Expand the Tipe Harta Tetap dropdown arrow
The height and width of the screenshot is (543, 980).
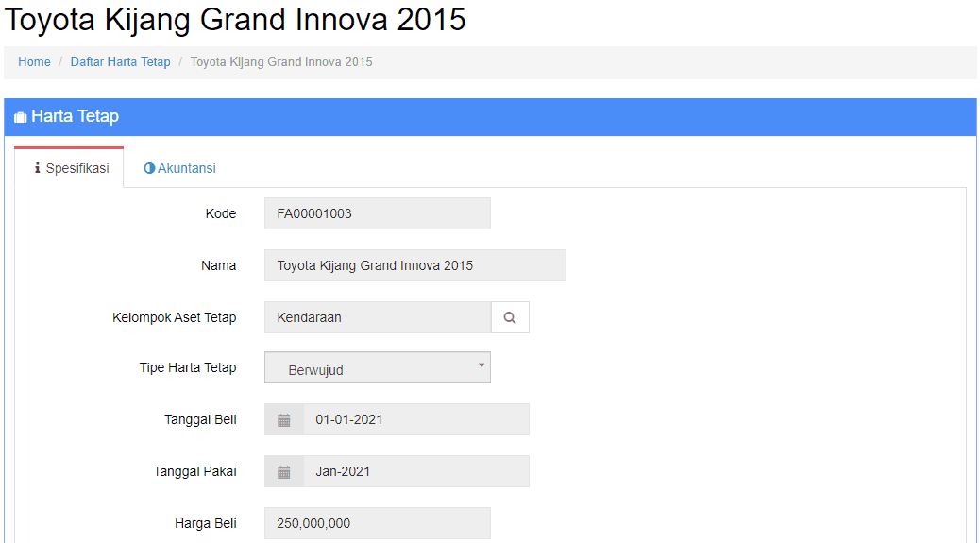coord(482,365)
